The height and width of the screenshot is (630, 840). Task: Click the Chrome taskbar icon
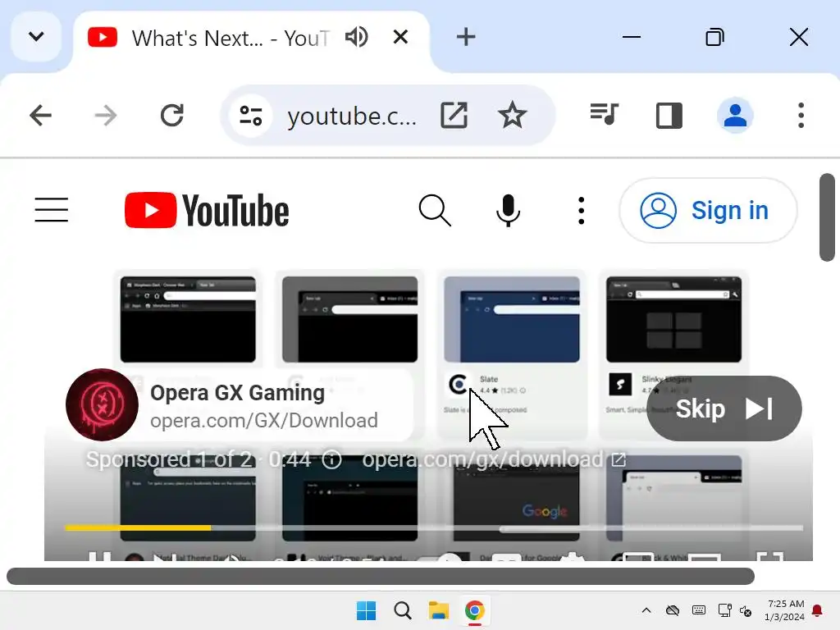(x=475, y=610)
